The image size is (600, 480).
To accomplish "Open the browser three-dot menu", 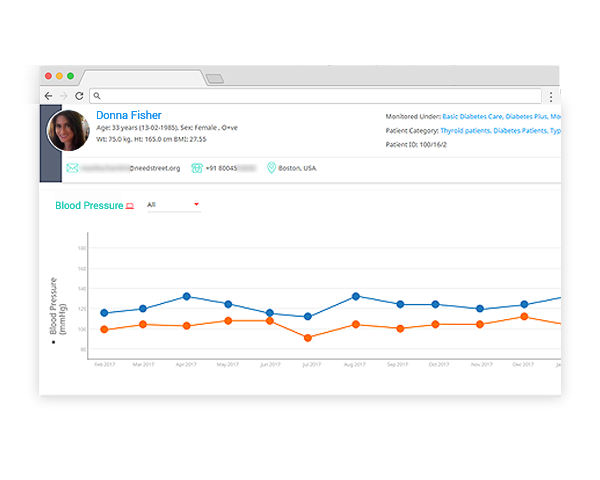I will (x=550, y=96).
